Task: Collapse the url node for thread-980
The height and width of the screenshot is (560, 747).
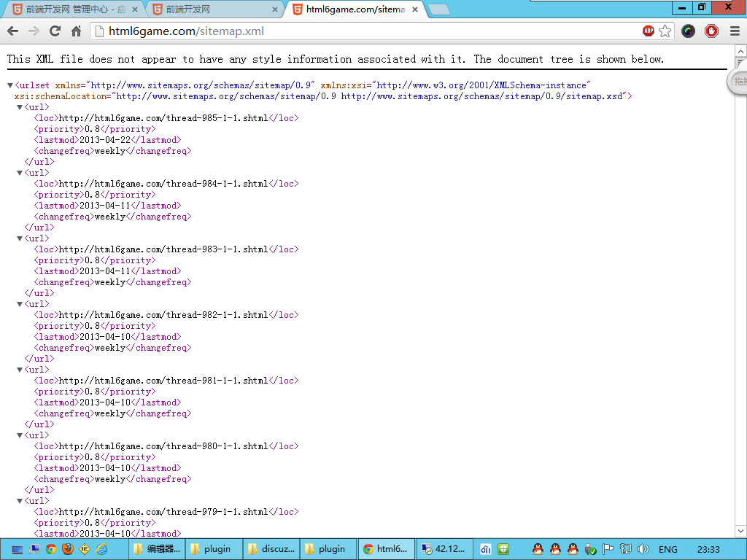Action: [x=20, y=436]
